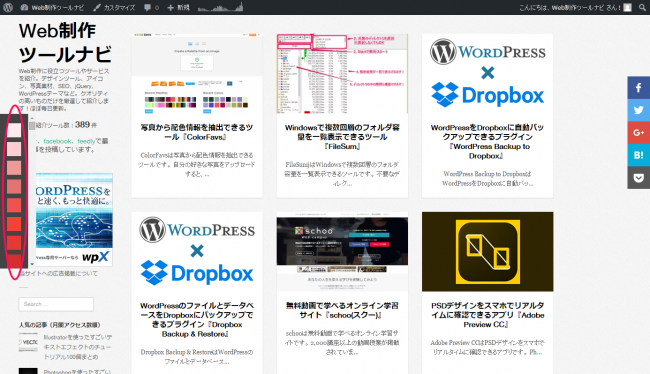Pick the lightest pink swatch in the palette

[x=14, y=130]
